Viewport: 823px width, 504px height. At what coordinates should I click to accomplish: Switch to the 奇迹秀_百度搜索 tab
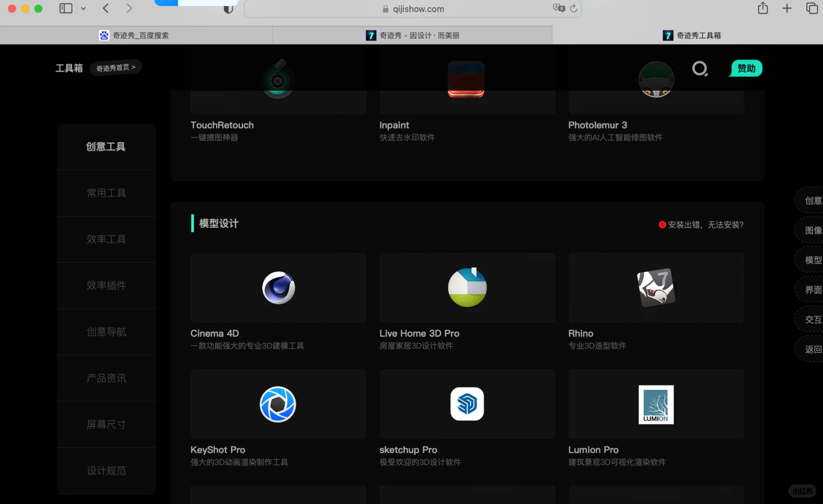click(136, 35)
